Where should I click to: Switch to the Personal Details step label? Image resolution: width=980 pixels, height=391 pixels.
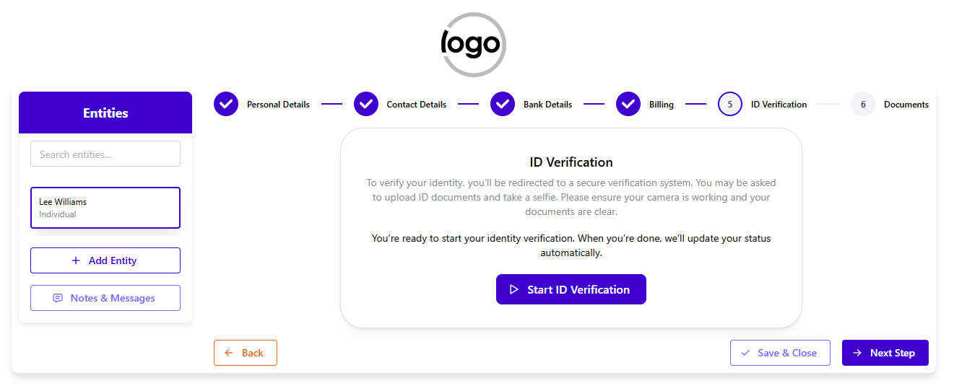(278, 105)
